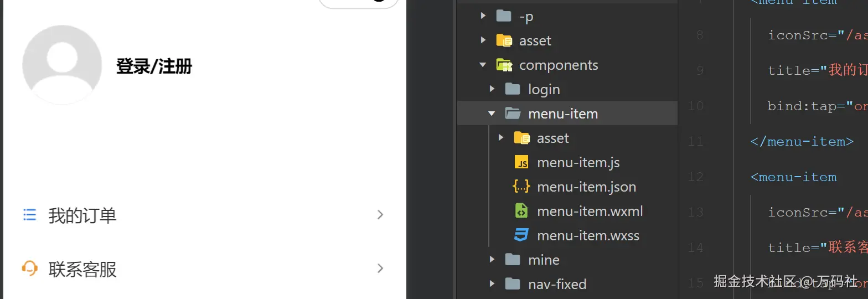Click the gray default avatar image
The image size is (868, 299).
(x=62, y=65)
